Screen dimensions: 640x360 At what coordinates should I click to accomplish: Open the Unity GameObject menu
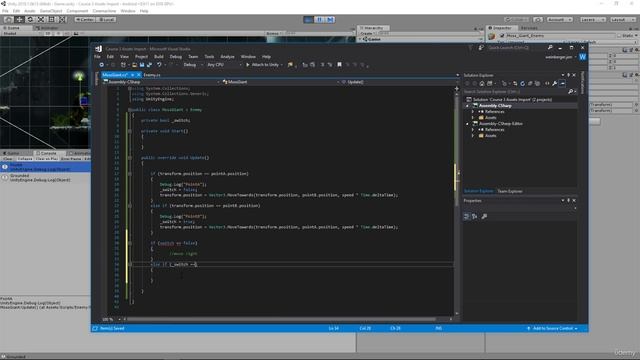pyautogui.click(x=51, y=11)
